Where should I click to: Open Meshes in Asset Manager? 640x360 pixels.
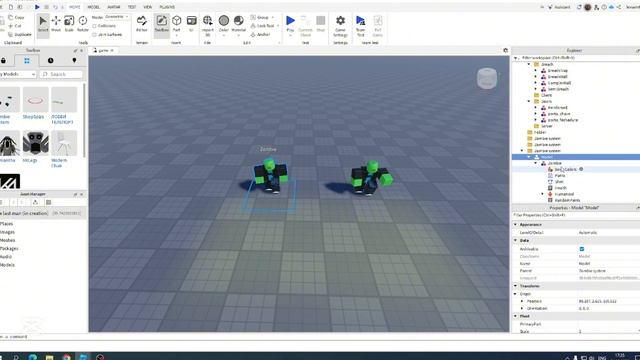pyautogui.click(x=8, y=240)
